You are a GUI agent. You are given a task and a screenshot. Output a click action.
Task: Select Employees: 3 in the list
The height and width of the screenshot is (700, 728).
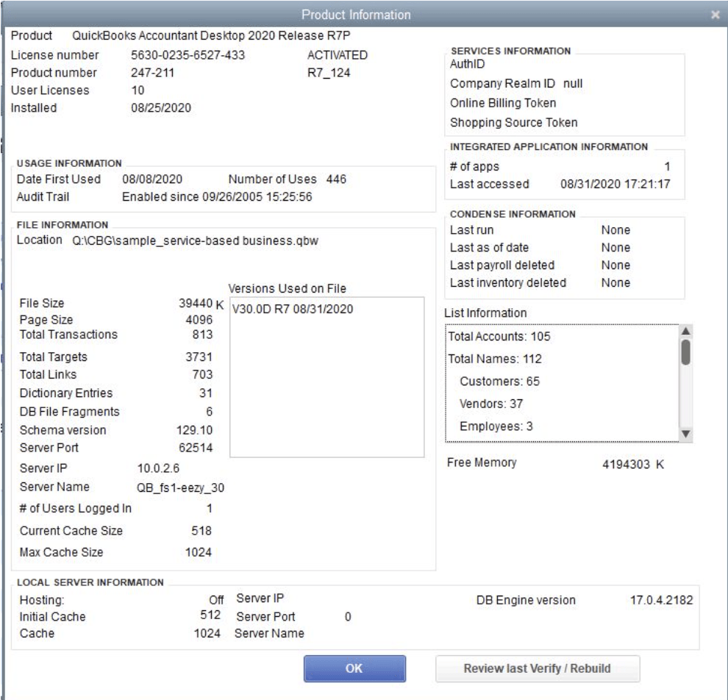point(496,426)
